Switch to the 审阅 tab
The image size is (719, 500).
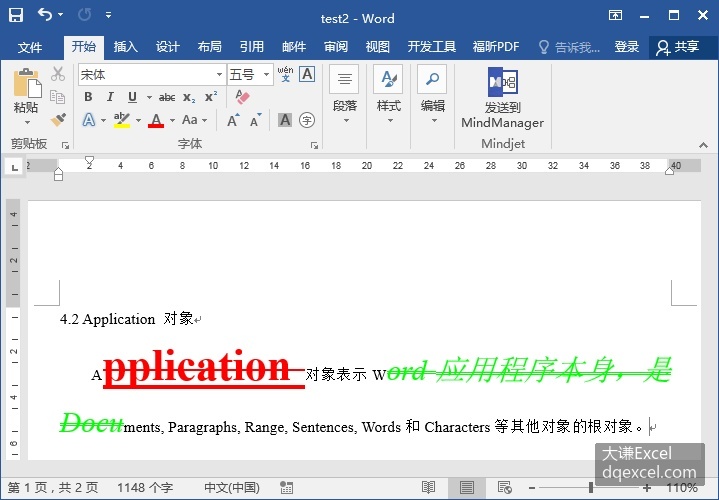coord(336,47)
